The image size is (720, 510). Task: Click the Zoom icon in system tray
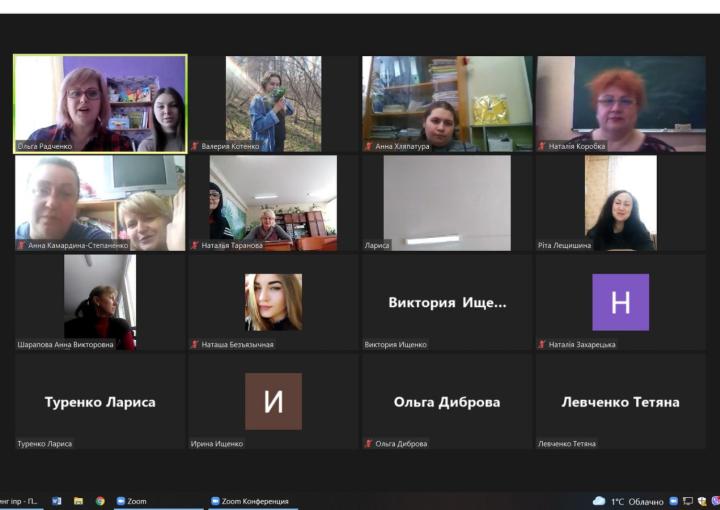tap(674, 501)
